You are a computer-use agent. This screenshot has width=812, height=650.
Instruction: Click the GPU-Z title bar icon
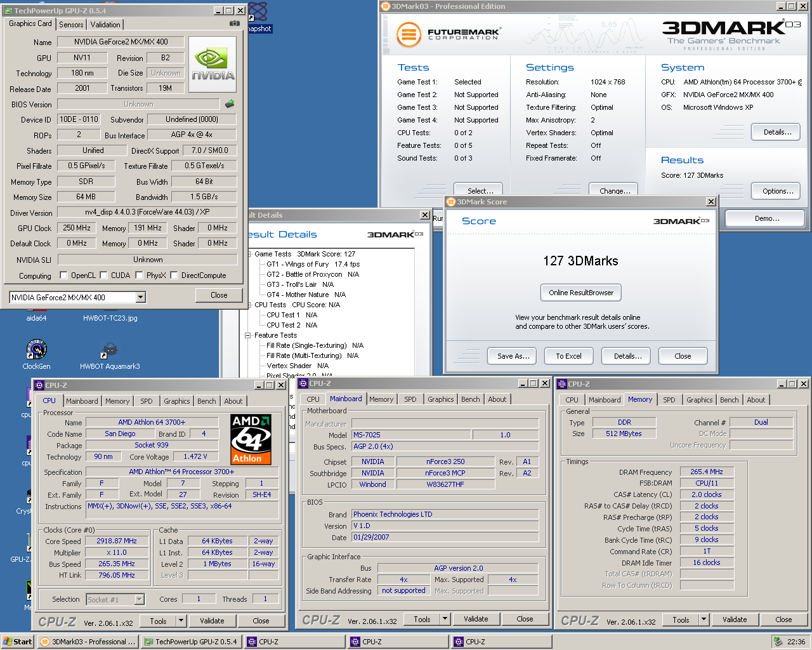[8, 11]
